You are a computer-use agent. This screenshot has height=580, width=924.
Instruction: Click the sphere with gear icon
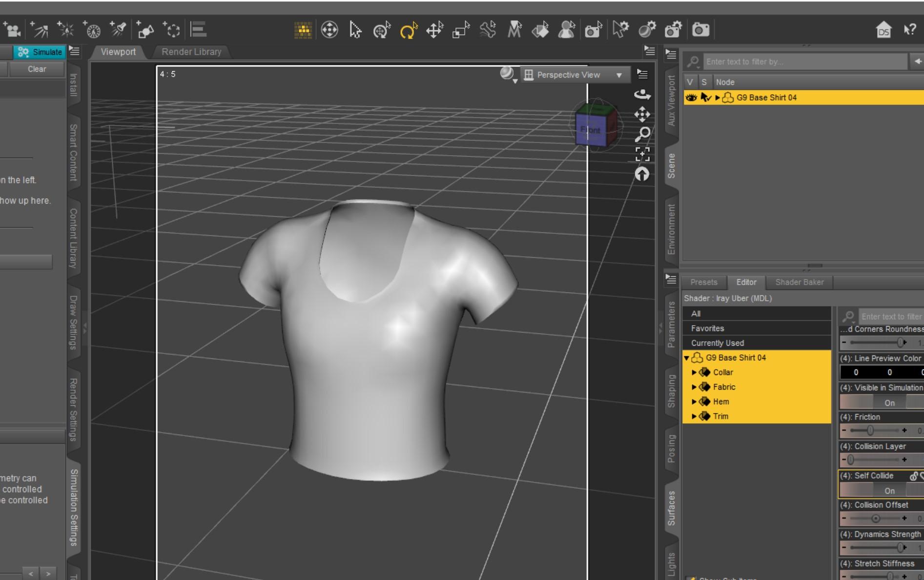click(x=647, y=30)
